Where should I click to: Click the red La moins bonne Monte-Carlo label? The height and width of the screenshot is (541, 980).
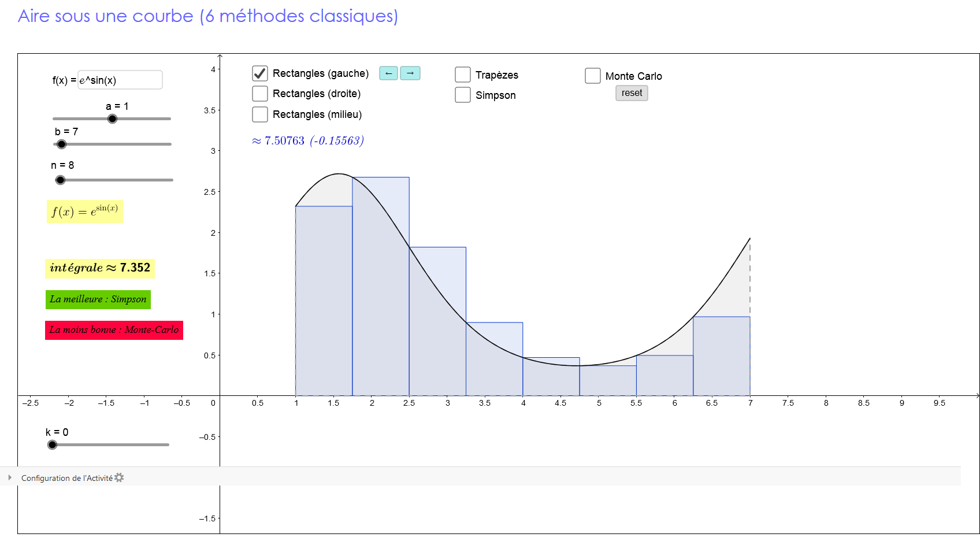point(114,330)
